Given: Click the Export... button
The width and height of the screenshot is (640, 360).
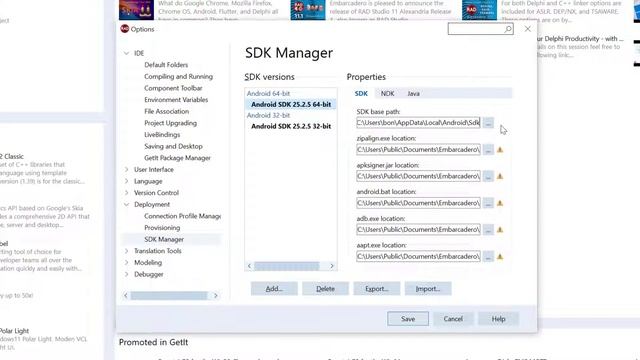Looking at the screenshot, I should point(377,289).
